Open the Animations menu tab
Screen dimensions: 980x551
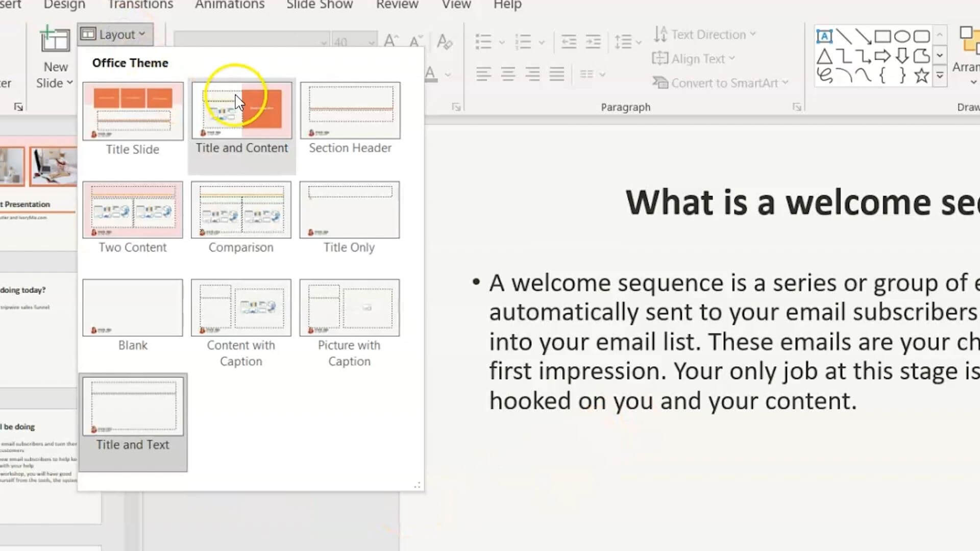click(229, 5)
